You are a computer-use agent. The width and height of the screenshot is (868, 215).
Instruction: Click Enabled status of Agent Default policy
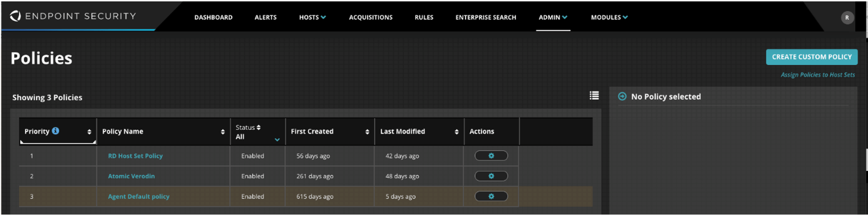point(252,196)
